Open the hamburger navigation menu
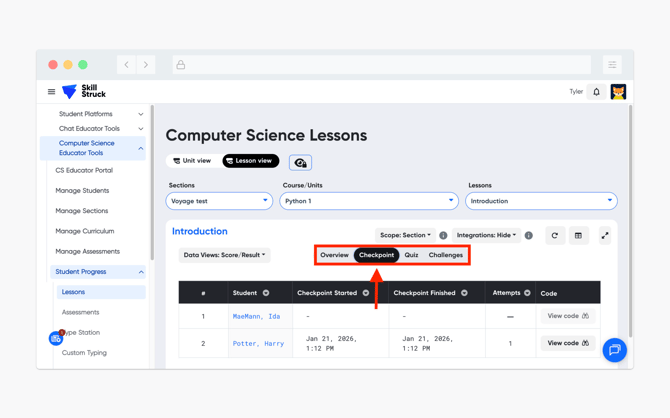This screenshot has height=418, width=670. tap(52, 92)
